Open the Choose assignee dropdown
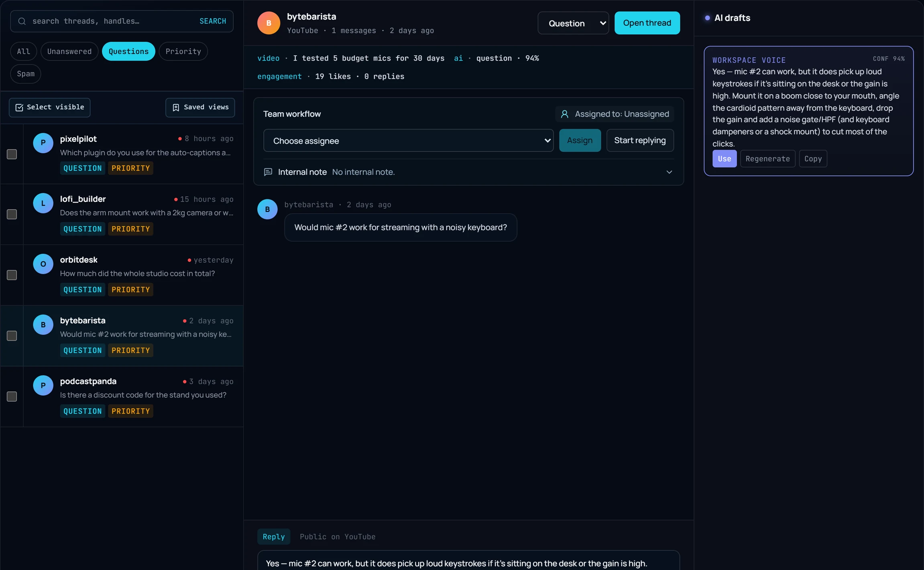The height and width of the screenshot is (570, 924). (408, 140)
